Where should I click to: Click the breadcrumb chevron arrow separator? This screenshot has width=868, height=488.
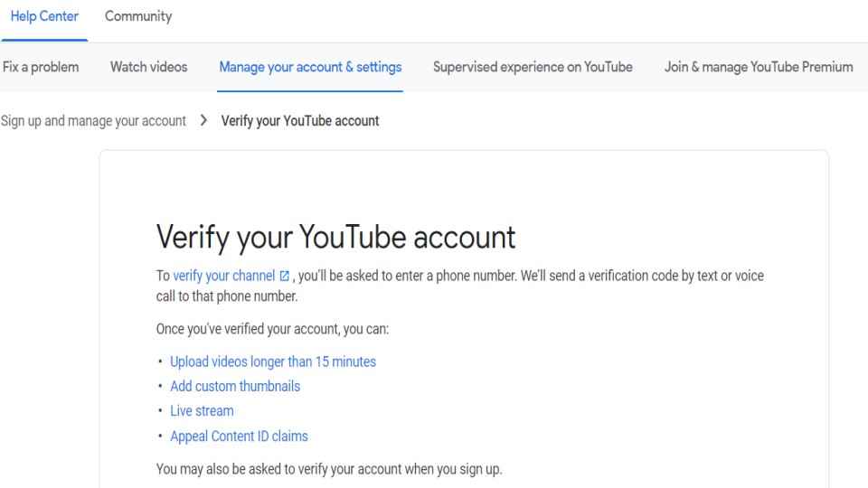[203, 120]
